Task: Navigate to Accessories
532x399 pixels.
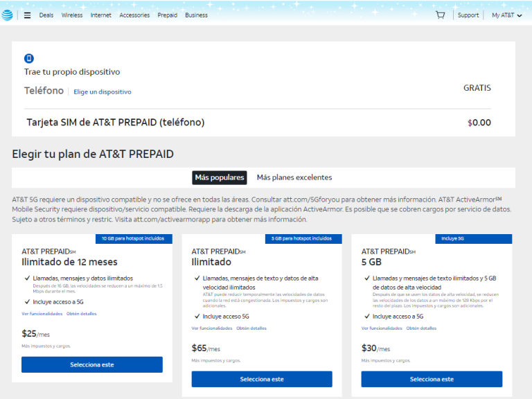Action: point(134,15)
